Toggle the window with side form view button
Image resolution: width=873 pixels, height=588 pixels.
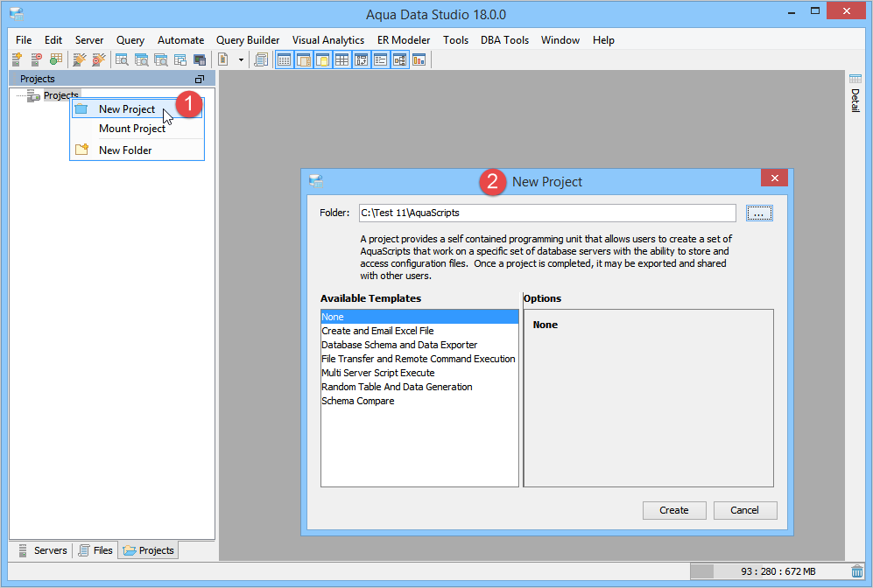tap(304, 60)
